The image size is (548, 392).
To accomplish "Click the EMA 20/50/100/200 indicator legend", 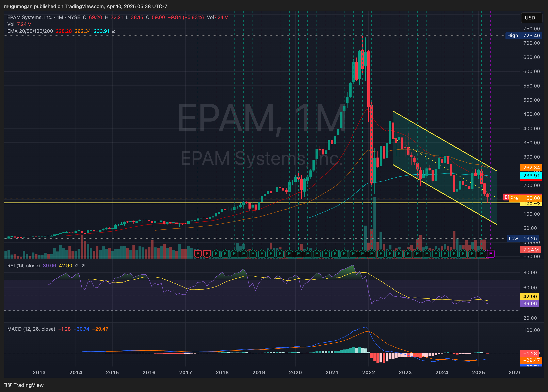I will (30, 31).
